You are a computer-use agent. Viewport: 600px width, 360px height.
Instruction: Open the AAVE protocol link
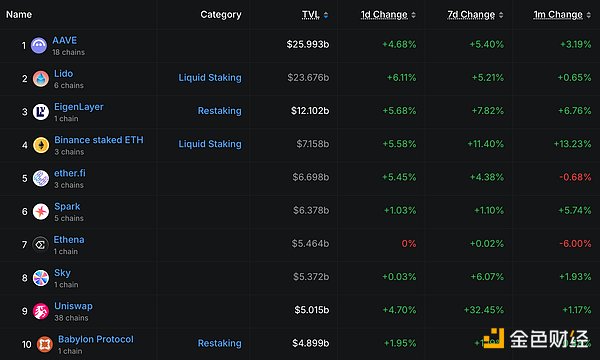point(65,40)
